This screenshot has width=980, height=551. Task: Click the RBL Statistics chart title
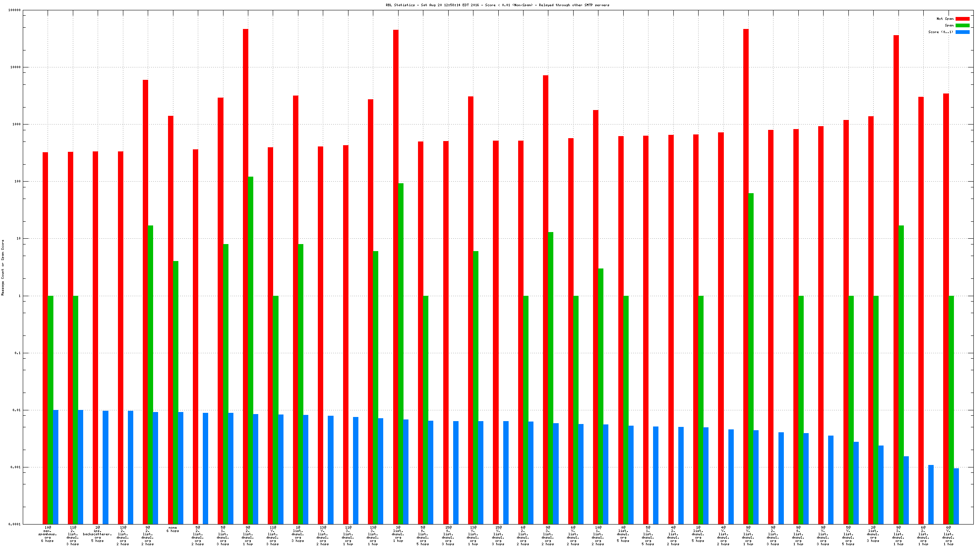(497, 5)
